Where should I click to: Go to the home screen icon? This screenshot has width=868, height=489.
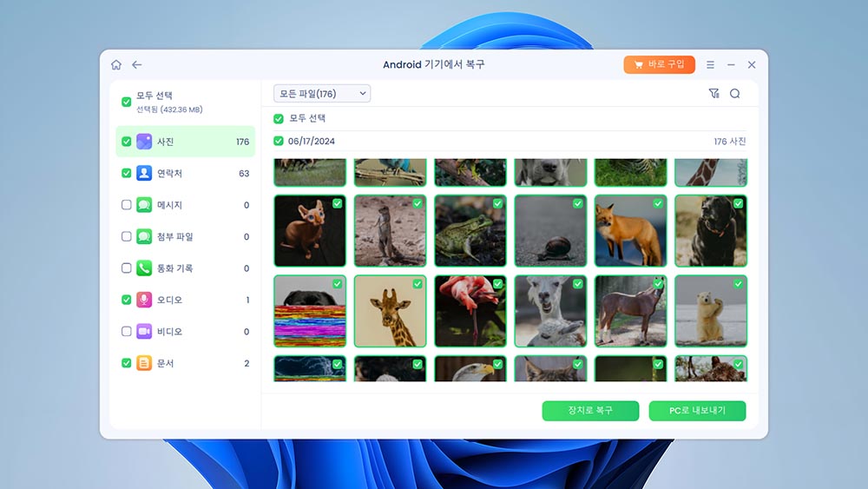coord(116,65)
